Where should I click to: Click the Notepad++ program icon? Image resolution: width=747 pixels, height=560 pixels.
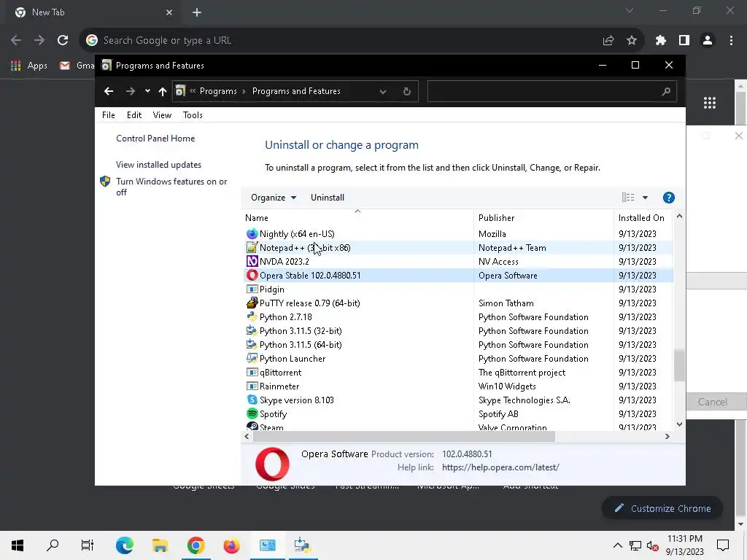pos(252,248)
